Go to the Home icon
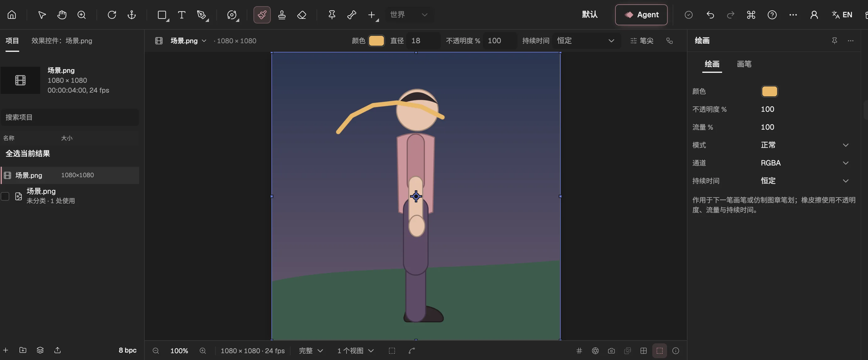868x360 pixels. (12, 15)
